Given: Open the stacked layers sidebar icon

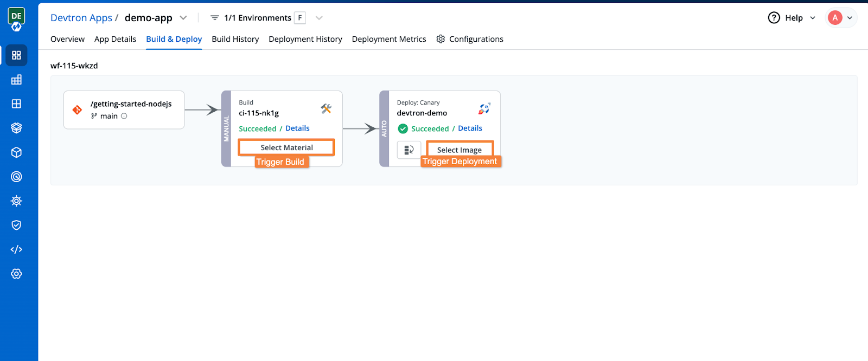Looking at the screenshot, I should (x=16, y=128).
